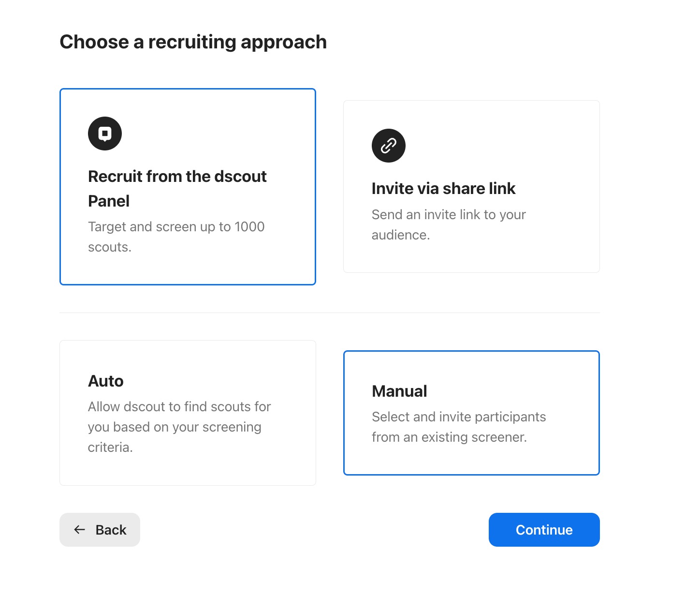This screenshot has height=597, width=700.
Task: Pick the Manual recruiting option card
Action: [x=471, y=413]
